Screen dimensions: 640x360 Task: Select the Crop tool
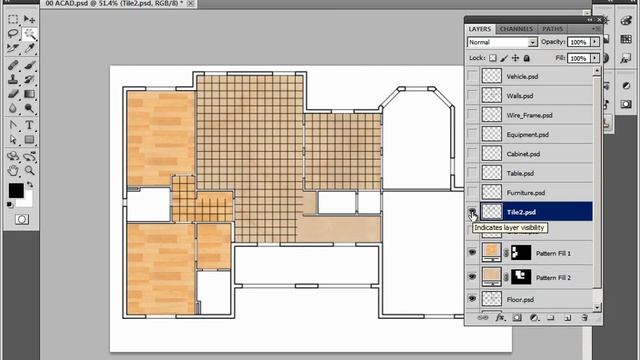13,48
